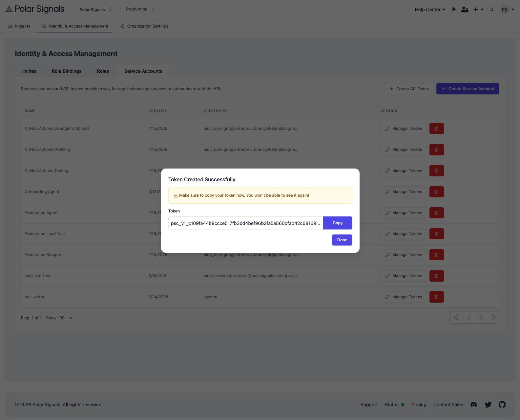Switch to the Role Bindings tab
The image size is (520, 420).
pyautogui.click(x=67, y=71)
